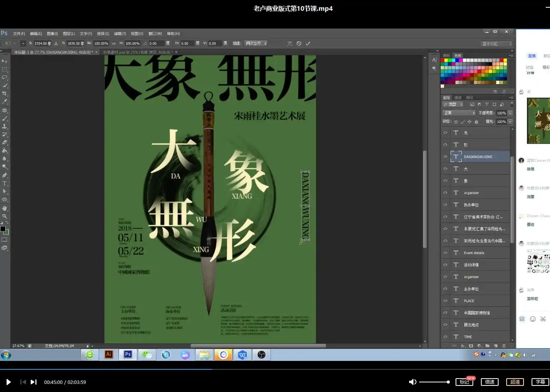Toggle visibility of the Event details layer
The height and width of the screenshot is (392, 550).
click(445, 253)
